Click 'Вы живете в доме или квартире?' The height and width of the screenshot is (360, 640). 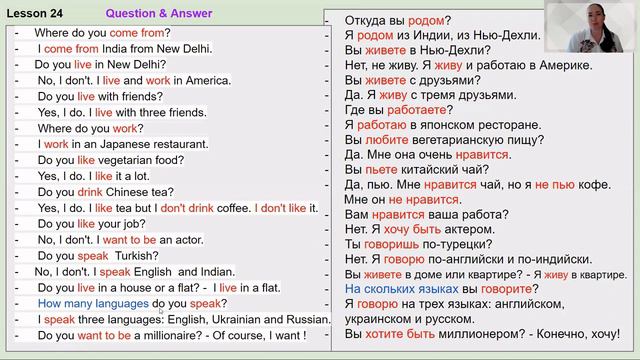pyautogui.click(x=433, y=275)
